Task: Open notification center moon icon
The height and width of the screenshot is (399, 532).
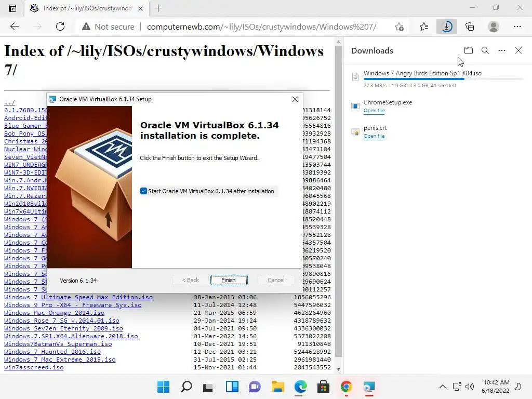Action: 518,387
